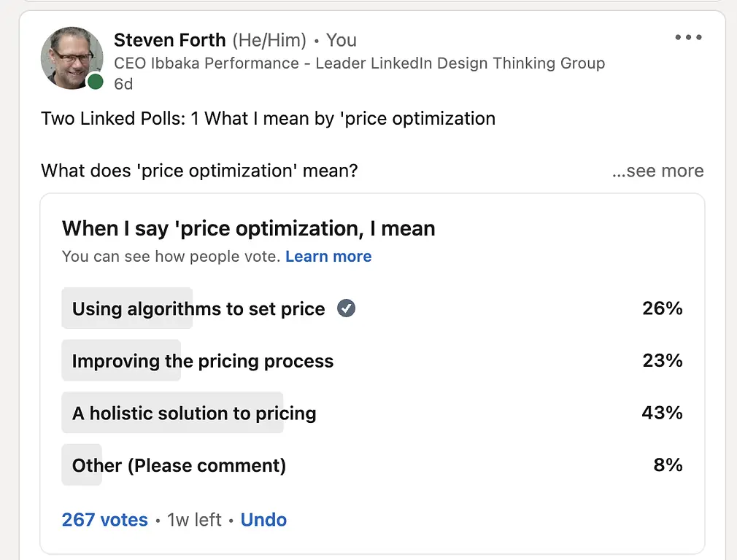Click the 26% result percentage
The height and width of the screenshot is (560, 737).
click(663, 308)
